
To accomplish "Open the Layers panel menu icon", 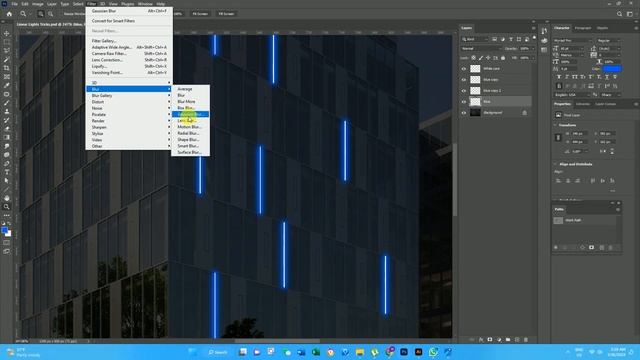I will click(x=533, y=28).
